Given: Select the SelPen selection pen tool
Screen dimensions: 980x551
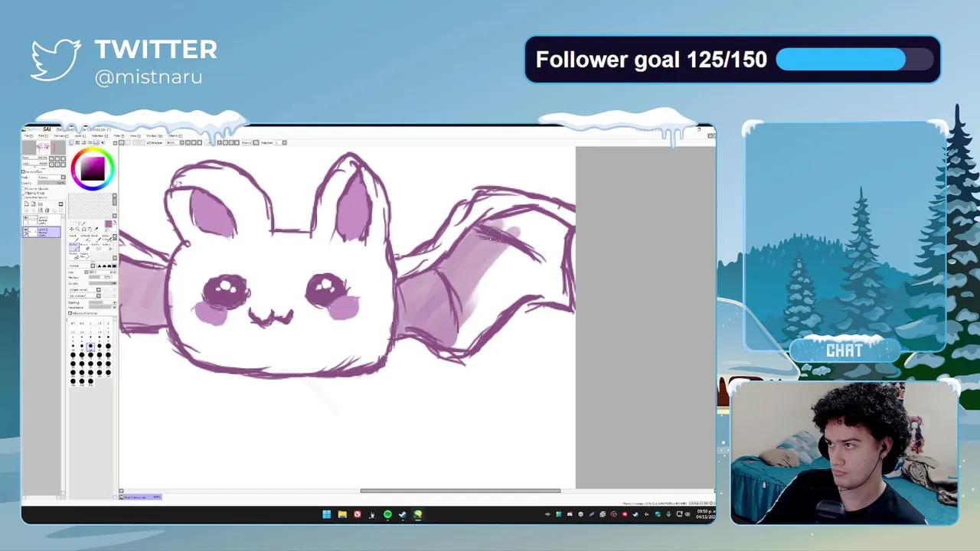Looking at the screenshot, I should click(96, 247).
